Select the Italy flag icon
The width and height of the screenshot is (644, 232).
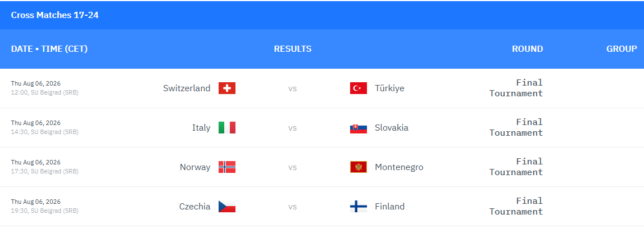point(226,127)
